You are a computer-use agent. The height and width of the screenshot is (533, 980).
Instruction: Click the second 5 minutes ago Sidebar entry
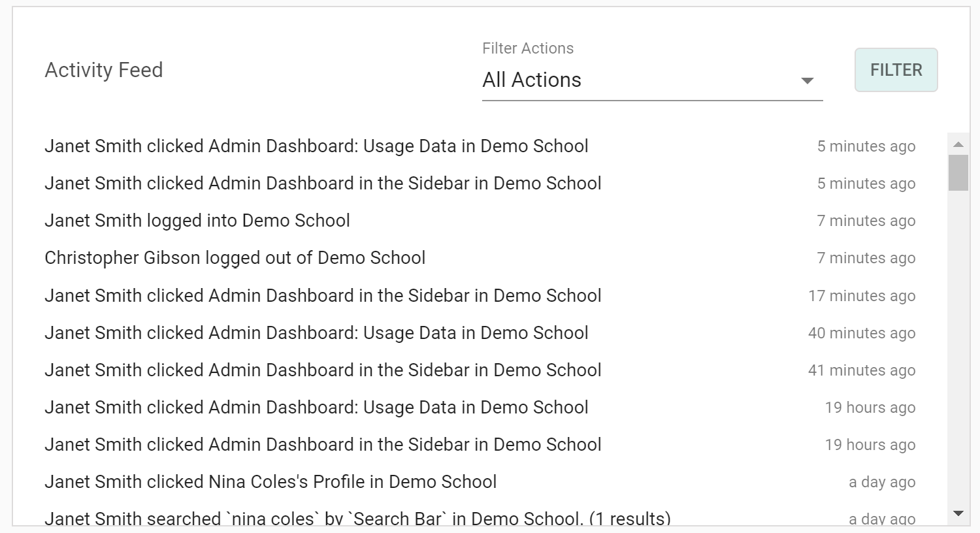tap(323, 184)
